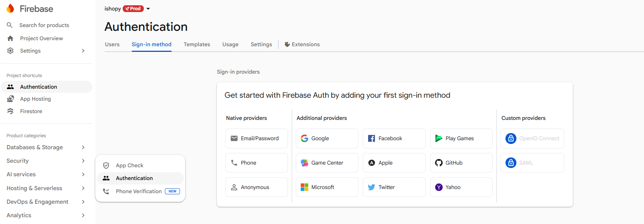
Task: Open Project Overview link
Action: (x=41, y=38)
